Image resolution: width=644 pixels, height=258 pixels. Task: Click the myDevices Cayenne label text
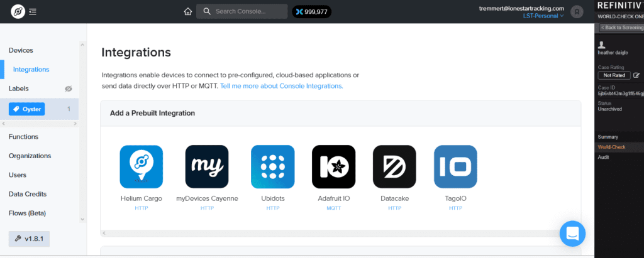(207, 198)
